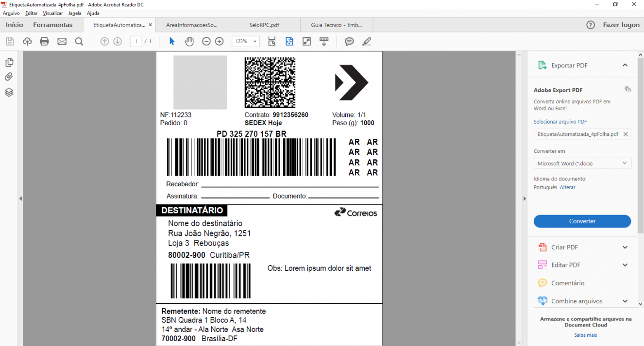Close the EtiquetaAutomatiza tab
The image size is (644, 346).
150,25
